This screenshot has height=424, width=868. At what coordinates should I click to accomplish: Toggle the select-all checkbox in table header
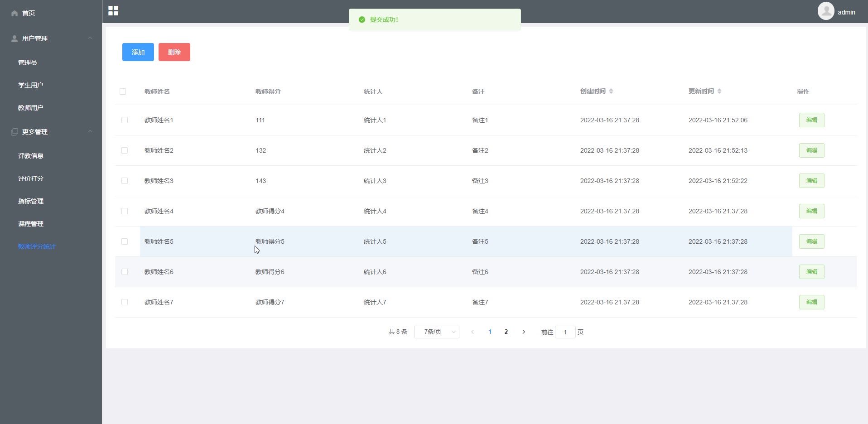pyautogui.click(x=123, y=92)
